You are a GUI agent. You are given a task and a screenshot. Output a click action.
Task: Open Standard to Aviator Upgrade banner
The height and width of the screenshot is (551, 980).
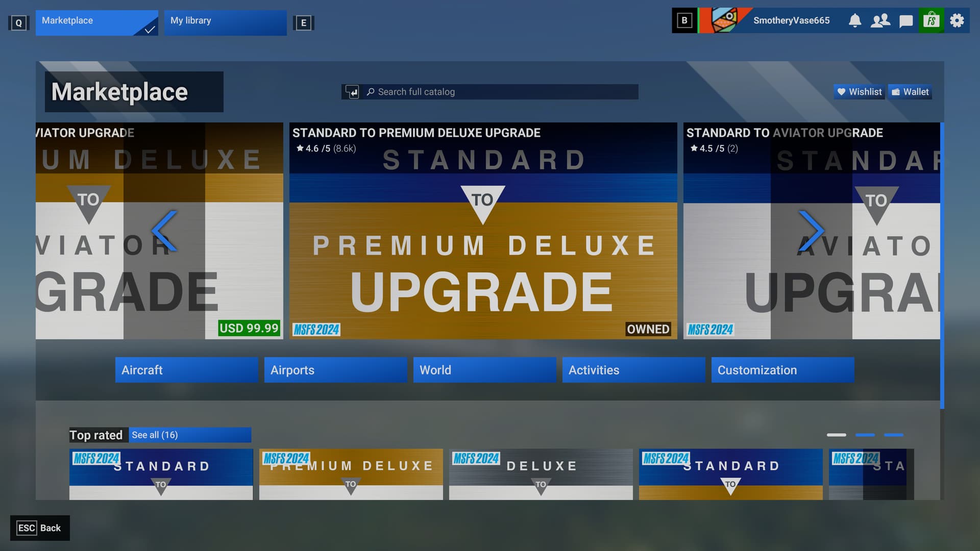pyautogui.click(x=812, y=231)
